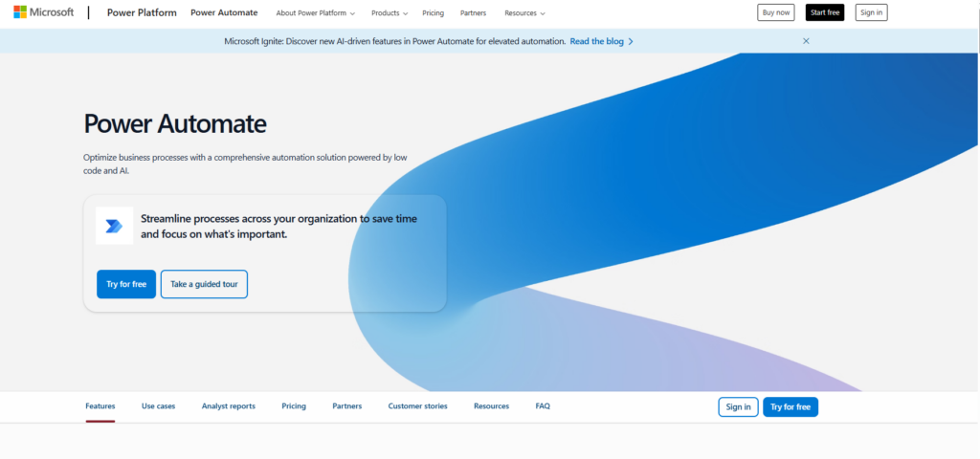Click the Power Automate page heading
This screenshot has height=459, width=980.
click(x=175, y=123)
